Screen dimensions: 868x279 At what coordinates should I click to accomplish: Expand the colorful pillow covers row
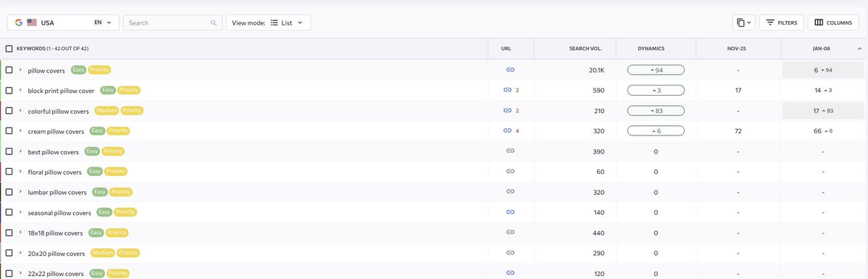tap(20, 110)
